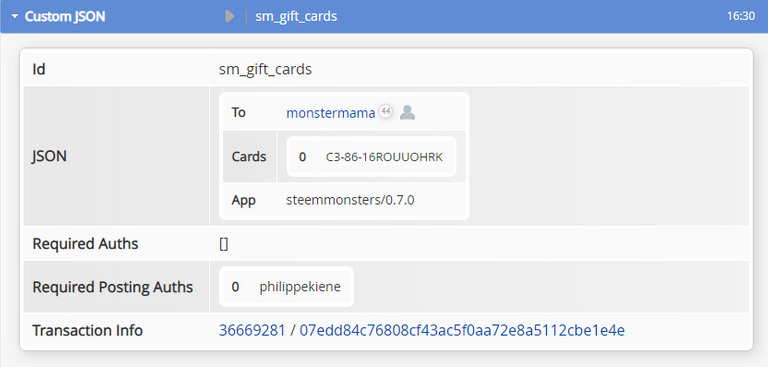Click the JSON row label
This screenshot has width=768, height=367.
click(49, 157)
